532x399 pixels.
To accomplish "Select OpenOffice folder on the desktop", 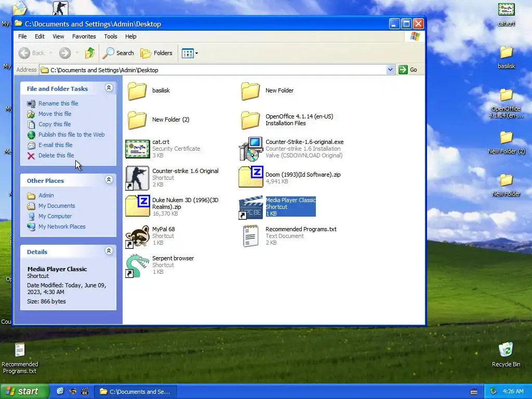I will [506, 95].
